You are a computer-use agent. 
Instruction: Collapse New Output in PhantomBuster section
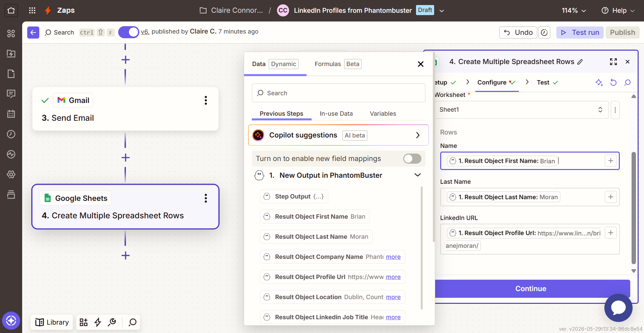tap(418, 175)
